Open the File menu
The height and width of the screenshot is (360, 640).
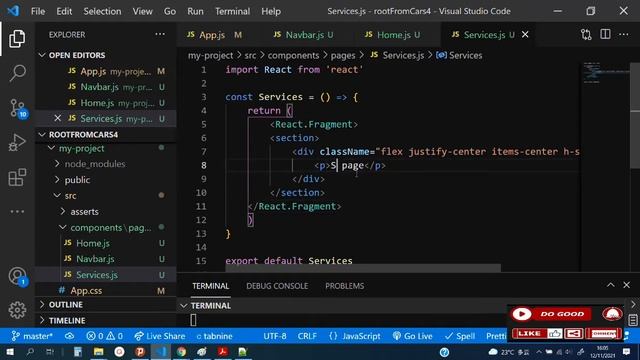(38, 11)
